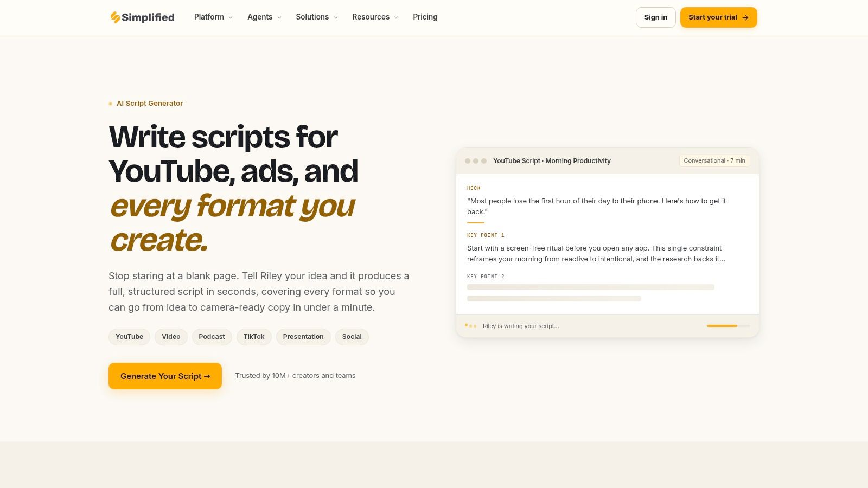Select the Presentation format chip
The height and width of the screenshot is (488, 868).
pos(303,337)
